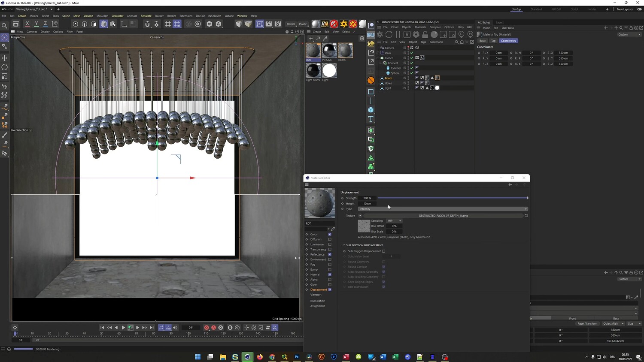
Task: Lock the X axis in top toolbar
Action: point(27,24)
